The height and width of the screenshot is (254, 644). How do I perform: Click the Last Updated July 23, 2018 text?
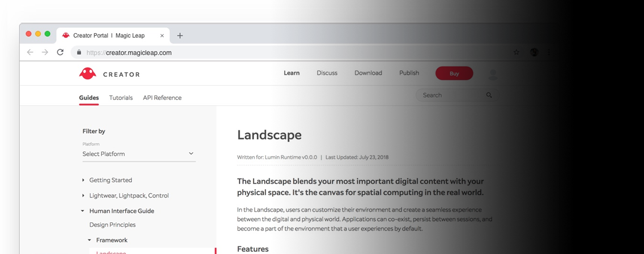point(357,157)
